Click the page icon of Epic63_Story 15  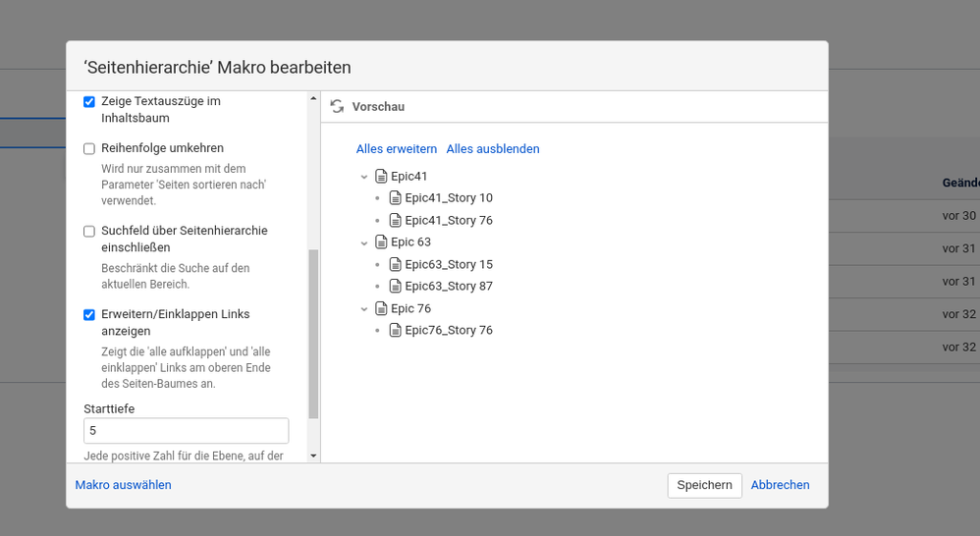[395, 264]
